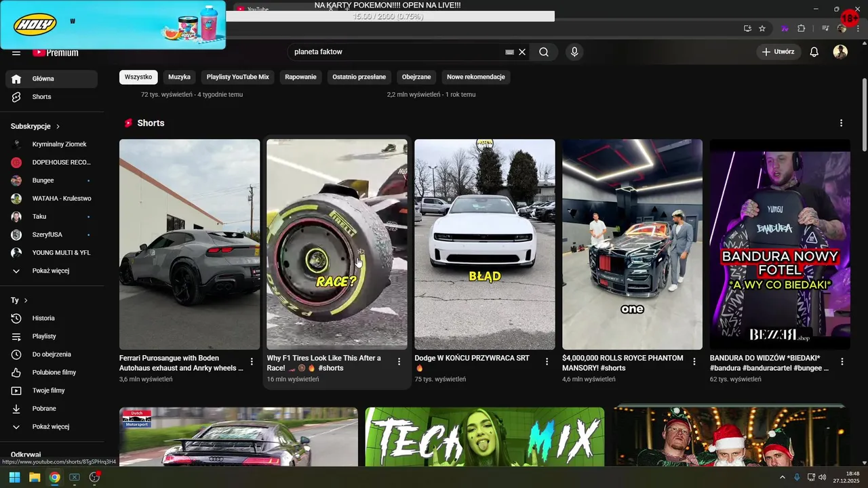Select the Wszystko filter chip
Viewport: 868px width, 488px height.
(138, 77)
